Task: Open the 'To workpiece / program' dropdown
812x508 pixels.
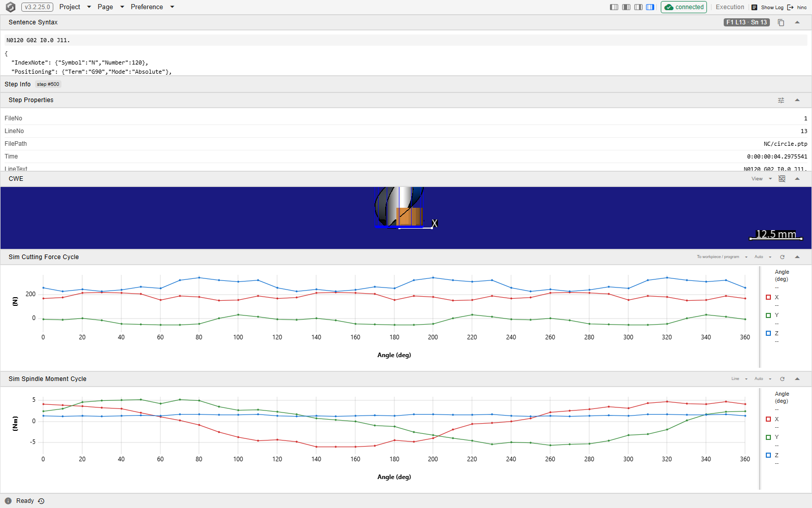Action: 722,257
